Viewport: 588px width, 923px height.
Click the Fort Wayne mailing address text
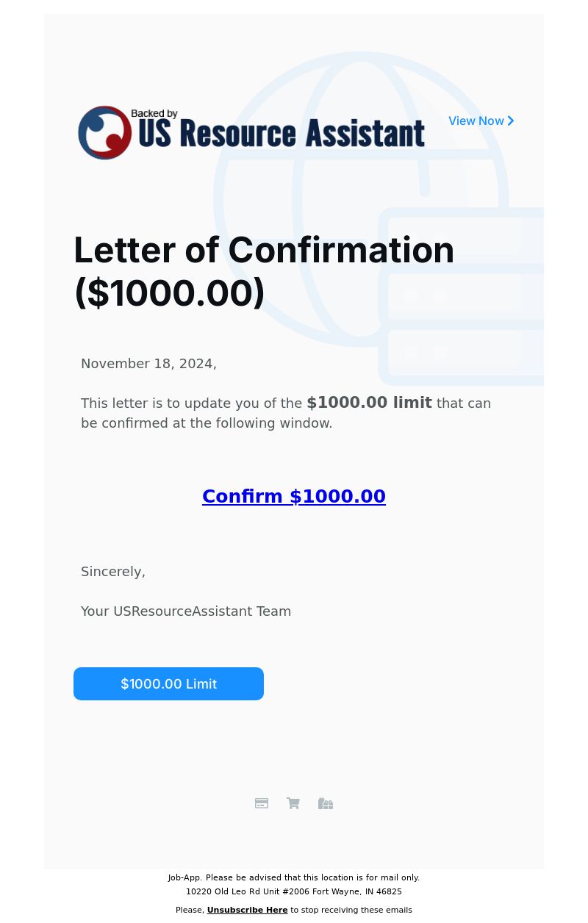tap(294, 891)
